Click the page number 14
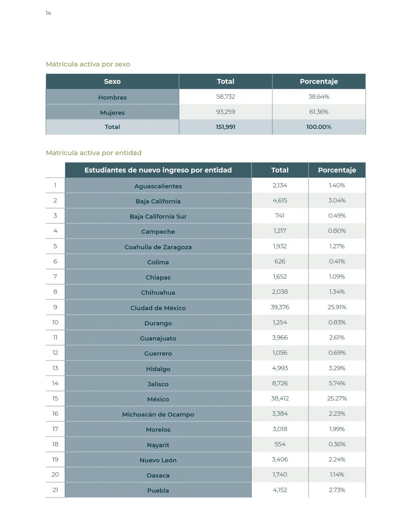411x532 pixels. click(x=48, y=13)
